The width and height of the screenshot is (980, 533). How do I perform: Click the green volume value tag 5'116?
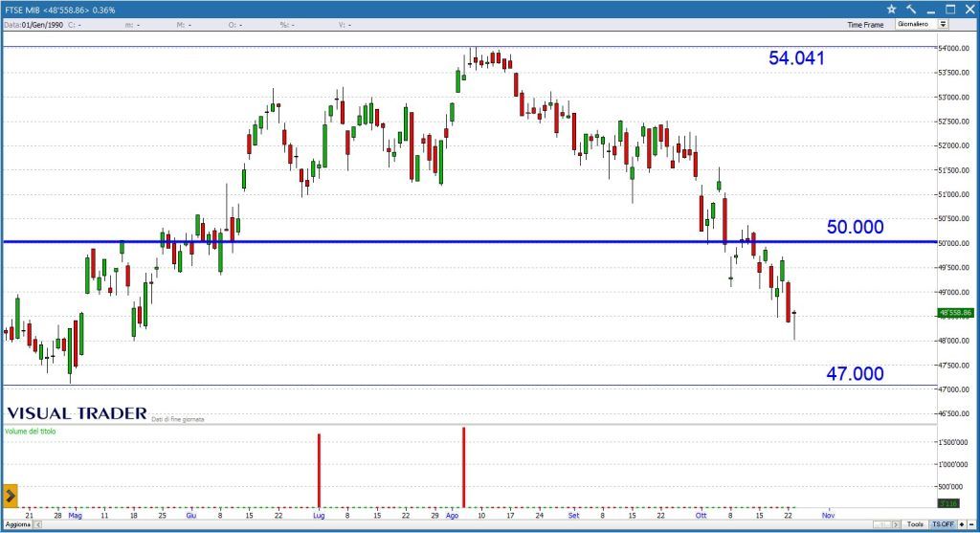point(948,503)
